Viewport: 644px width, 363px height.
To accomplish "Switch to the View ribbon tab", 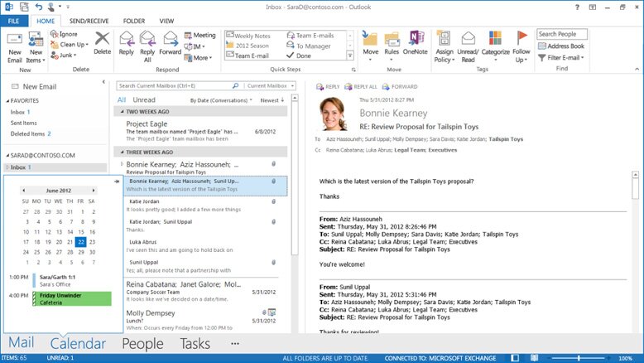I will pyautogui.click(x=166, y=21).
